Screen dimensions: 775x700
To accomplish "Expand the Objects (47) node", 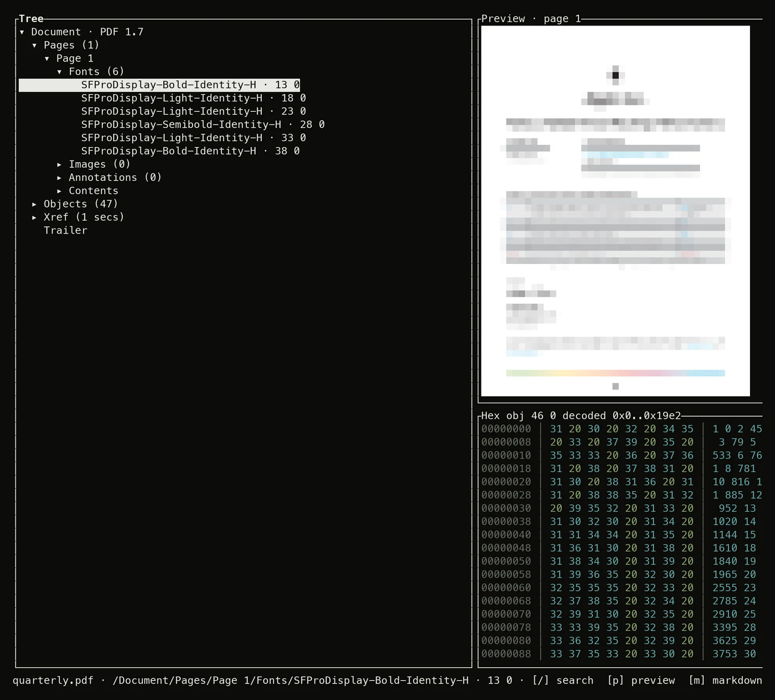I will [34, 204].
